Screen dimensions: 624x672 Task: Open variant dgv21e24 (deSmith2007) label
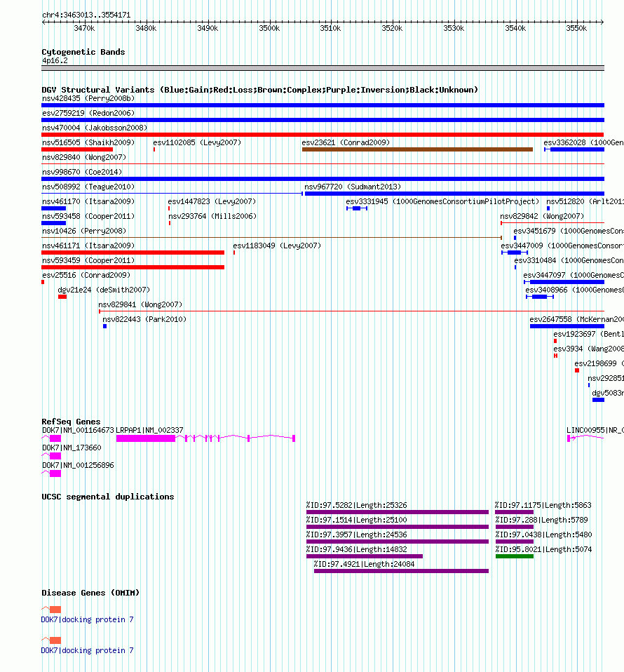coord(104,290)
